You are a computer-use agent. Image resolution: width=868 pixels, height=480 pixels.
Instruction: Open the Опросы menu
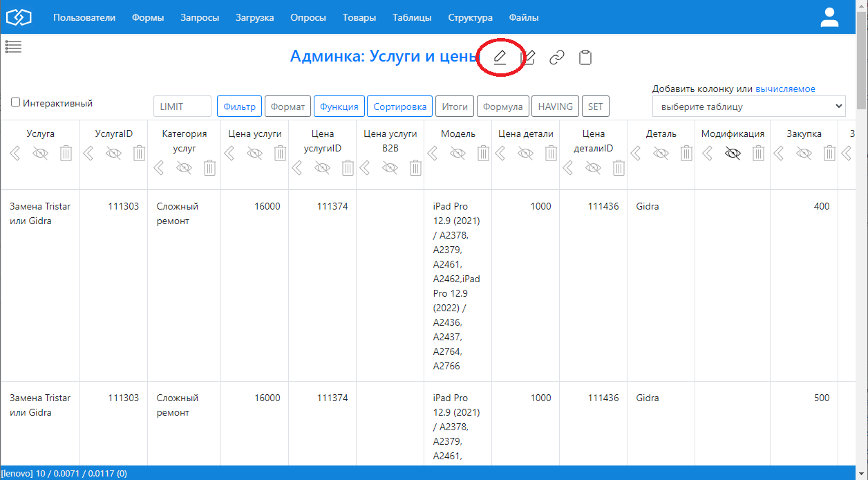click(x=308, y=18)
